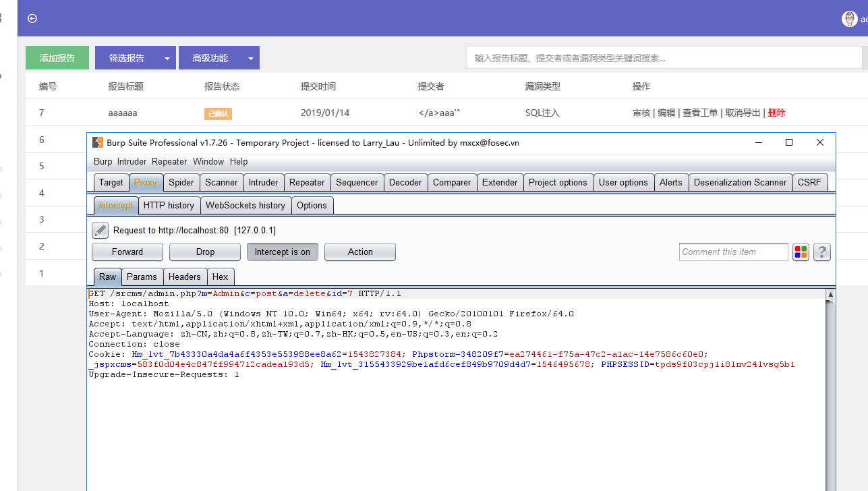Open the Headers request tab
The width and height of the screenshot is (868, 491).
pos(184,277)
